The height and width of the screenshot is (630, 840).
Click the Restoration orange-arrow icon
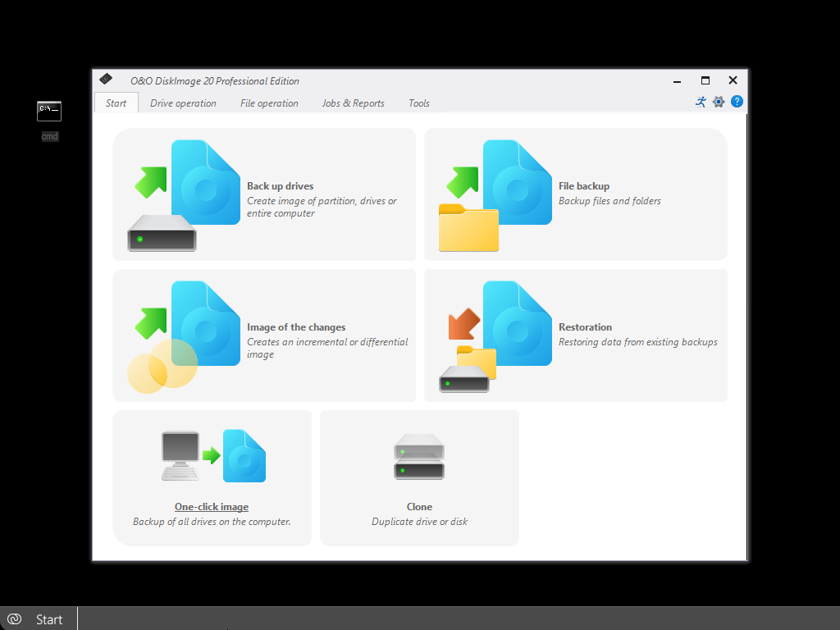[495, 337]
